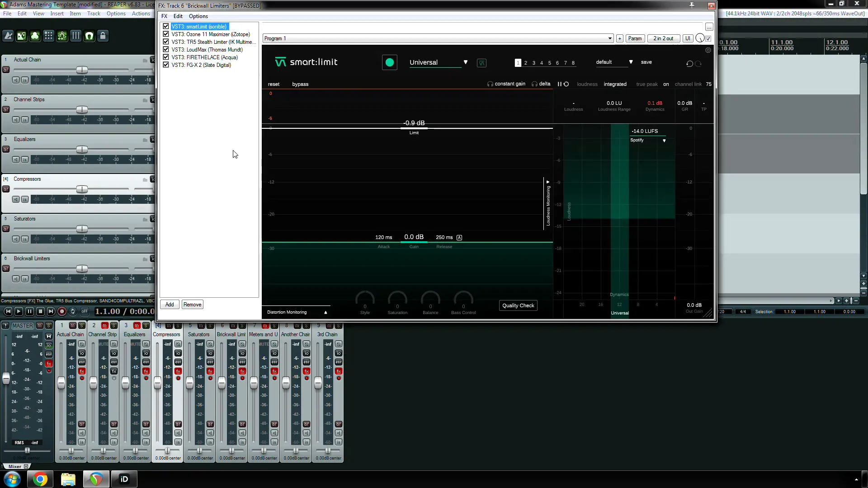
Task: Toggle delta headphone monitoring
Action: pos(541,84)
